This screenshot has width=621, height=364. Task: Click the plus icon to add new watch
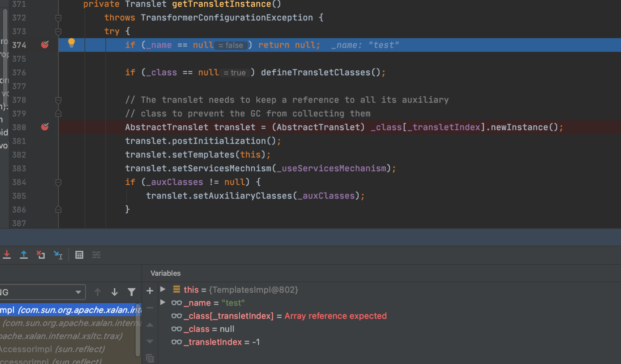(150, 291)
